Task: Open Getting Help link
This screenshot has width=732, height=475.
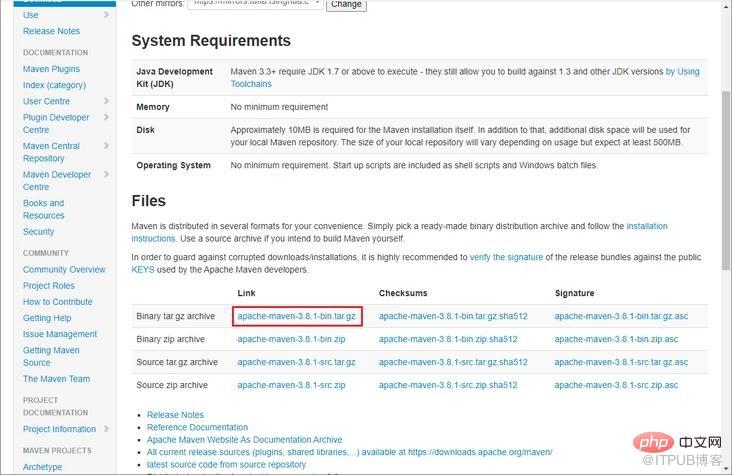Action: point(47,318)
